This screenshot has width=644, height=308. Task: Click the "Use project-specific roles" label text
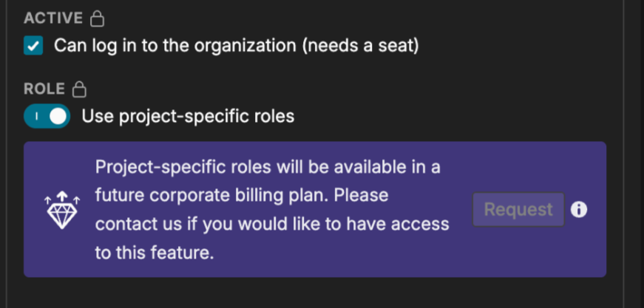pos(188,116)
